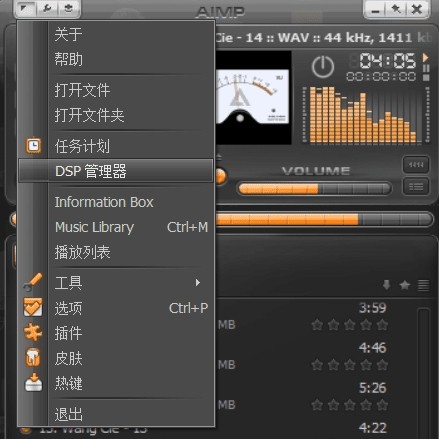Click the options checkmark icon
Image resolution: width=439 pixels, height=439 pixels.
point(33,307)
